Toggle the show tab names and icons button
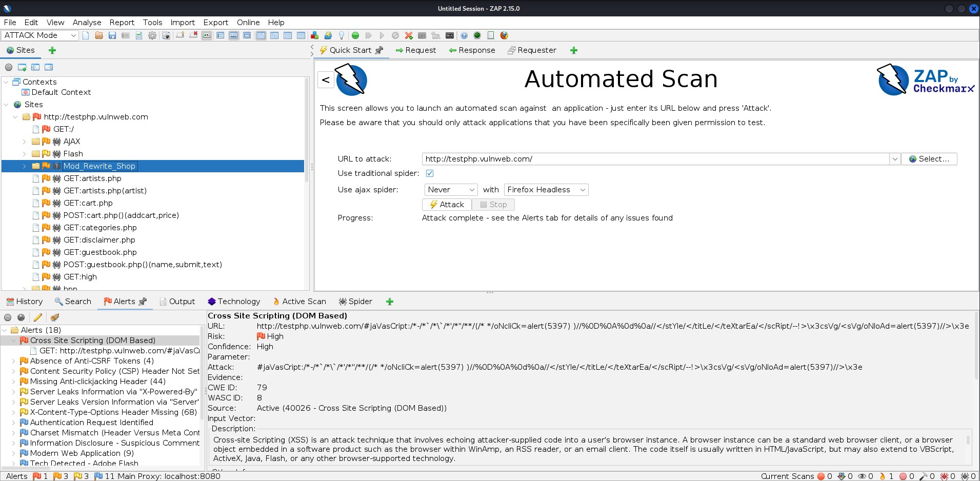980x481 pixels. pos(207,35)
